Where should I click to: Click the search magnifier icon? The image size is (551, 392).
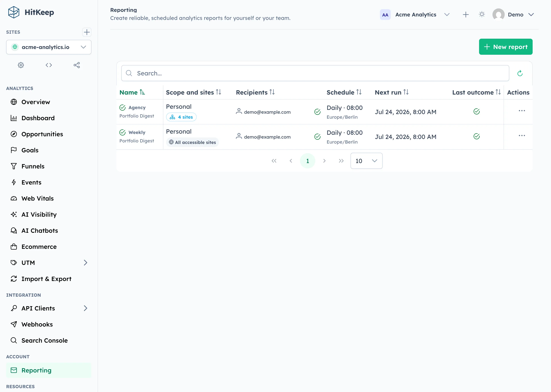coord(129,73)
